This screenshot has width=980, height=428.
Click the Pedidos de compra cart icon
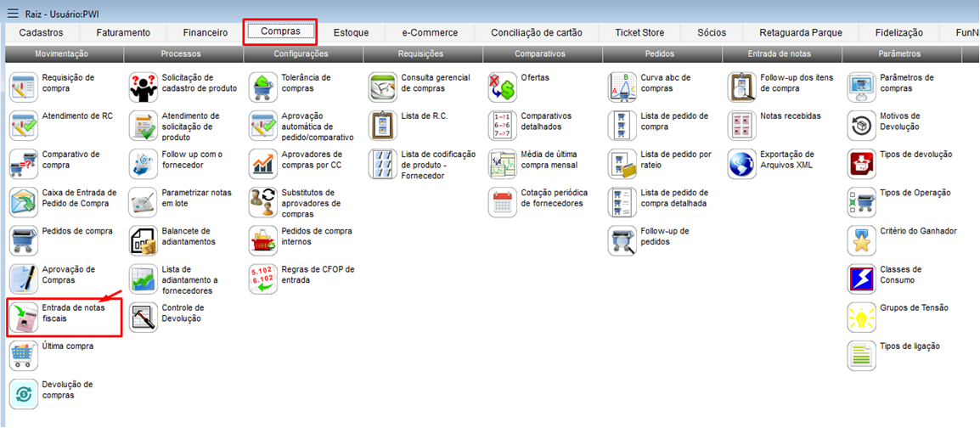(24, 240)
